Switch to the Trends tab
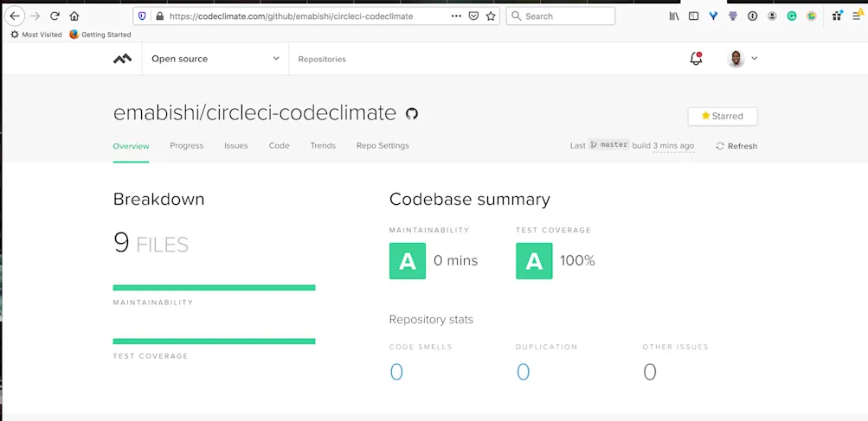The width and height of the screenshot is (868, 421). tap(323, 146)
